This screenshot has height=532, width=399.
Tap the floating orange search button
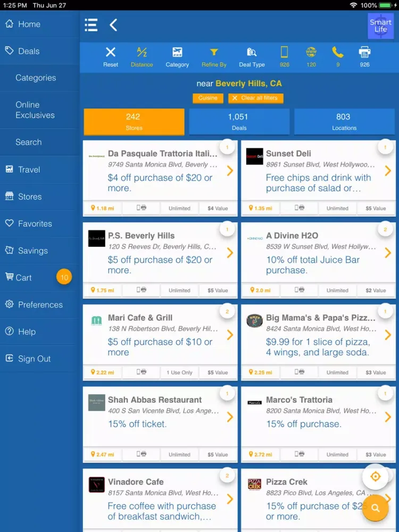tap(375, 508)
